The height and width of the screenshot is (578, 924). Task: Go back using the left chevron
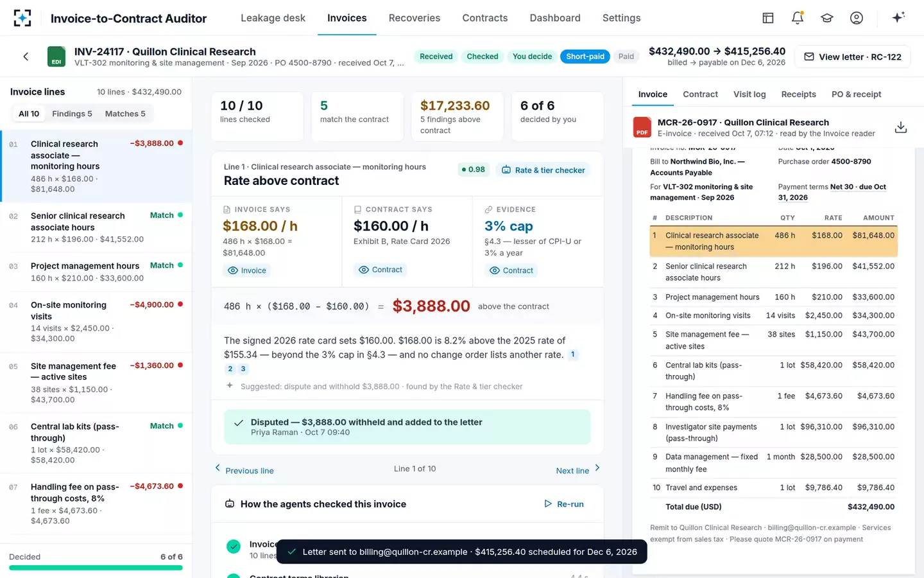26,57
